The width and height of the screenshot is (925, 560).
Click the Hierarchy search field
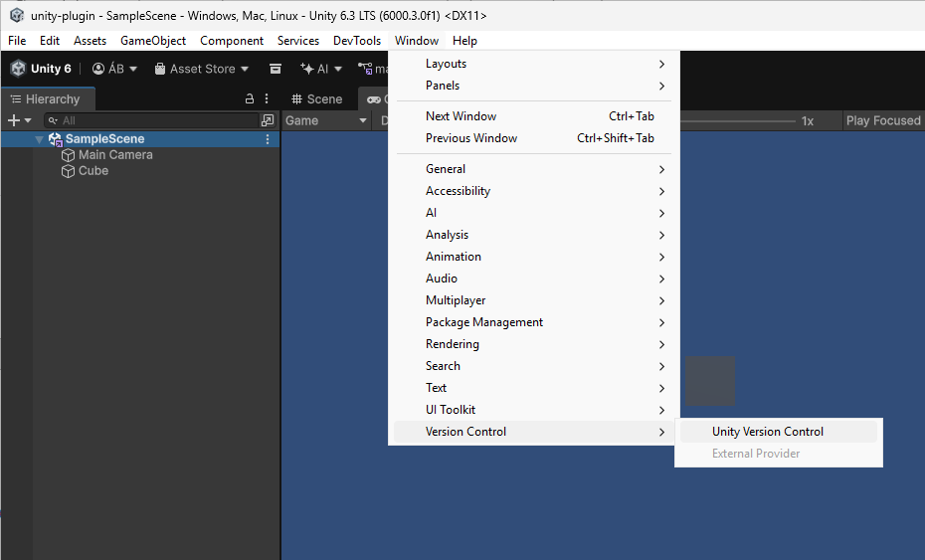click(x=149, y=120)
